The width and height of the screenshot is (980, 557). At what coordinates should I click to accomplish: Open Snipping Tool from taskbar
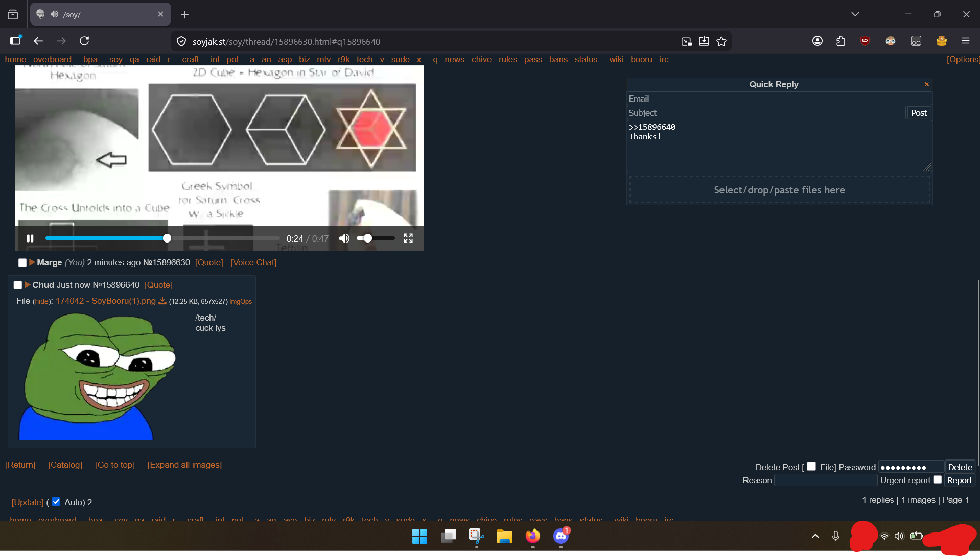(x=476, y=536)
